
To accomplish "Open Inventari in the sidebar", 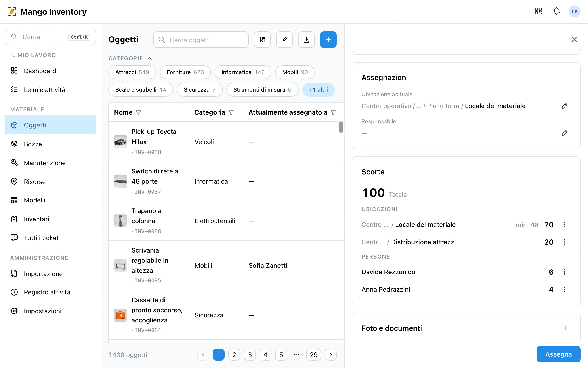I will tap(50, 219).
